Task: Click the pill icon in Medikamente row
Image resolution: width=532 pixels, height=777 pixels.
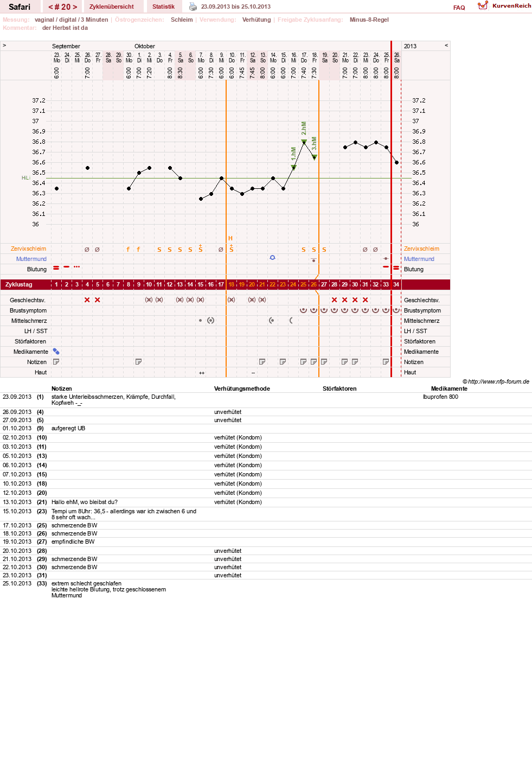Action: pos(56,352)
